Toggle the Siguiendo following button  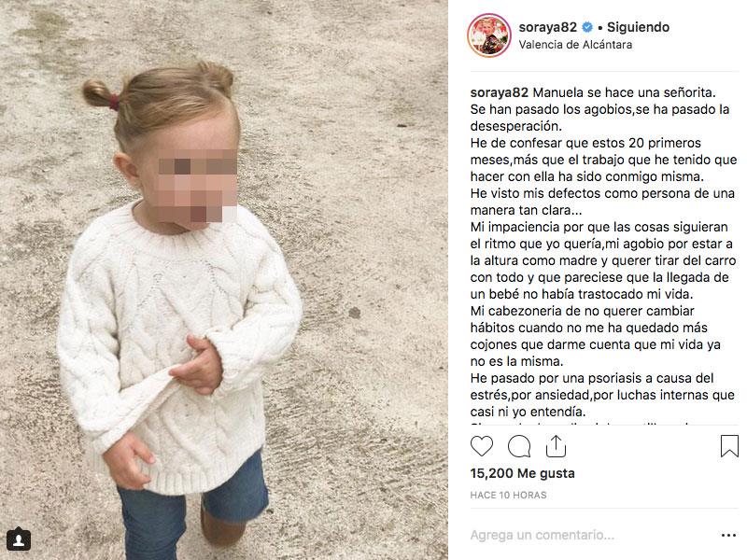[638, 27]
